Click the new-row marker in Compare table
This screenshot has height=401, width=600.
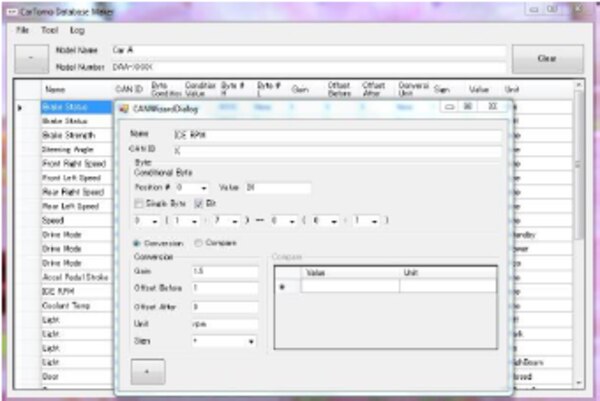(x=283, y=287)
